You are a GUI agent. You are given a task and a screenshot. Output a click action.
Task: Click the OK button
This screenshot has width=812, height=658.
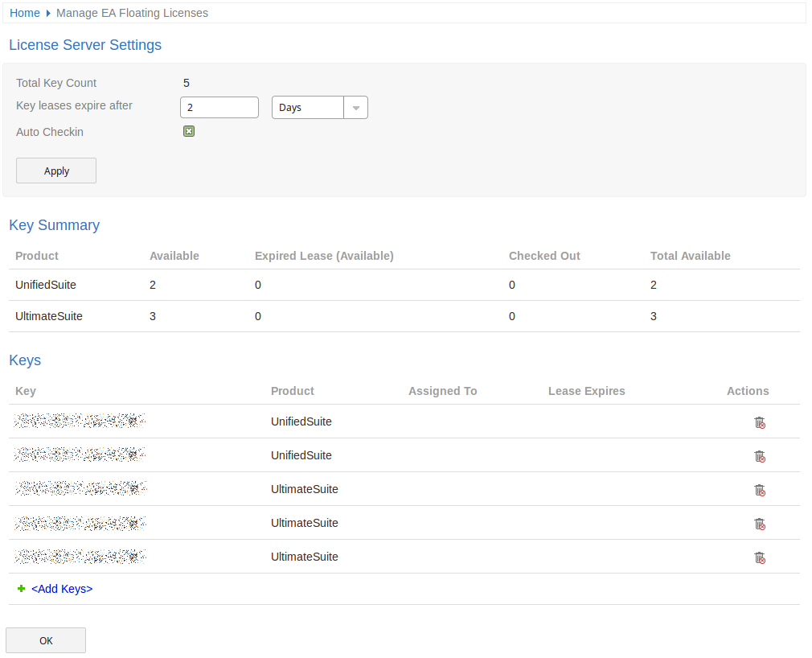pos(46,640)
